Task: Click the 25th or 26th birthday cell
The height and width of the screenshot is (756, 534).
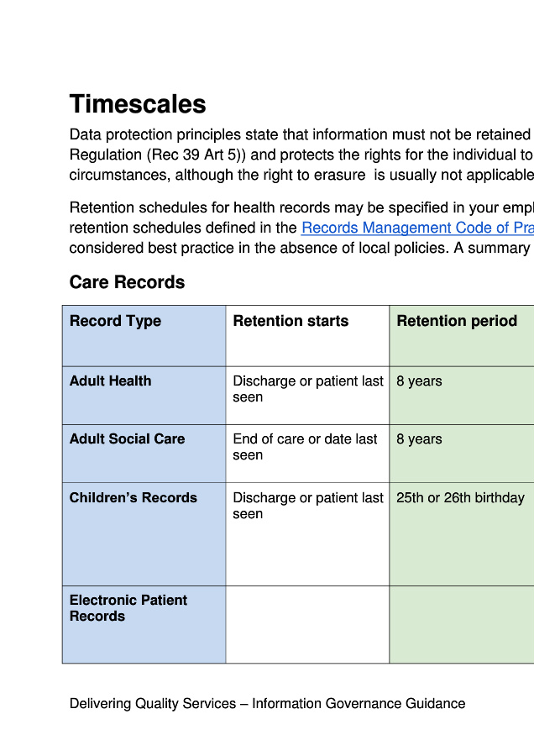Action: pyautogui.click(x=460, y=497)
